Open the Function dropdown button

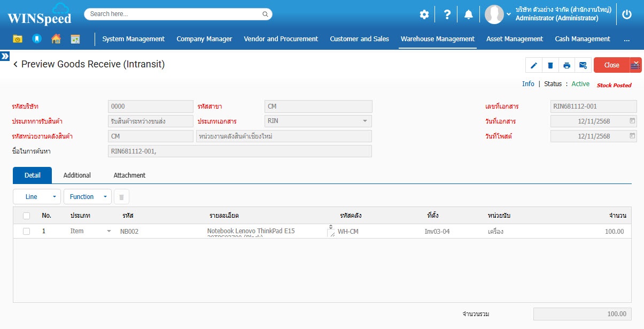87,197
